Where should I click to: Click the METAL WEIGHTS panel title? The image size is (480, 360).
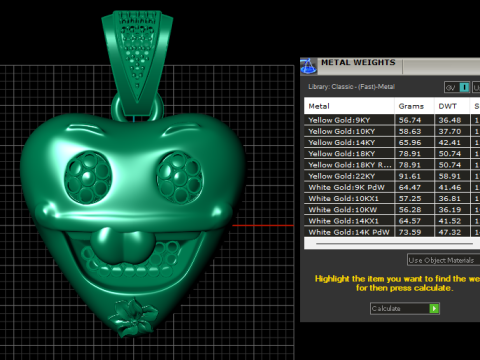(x=358, y=63)
